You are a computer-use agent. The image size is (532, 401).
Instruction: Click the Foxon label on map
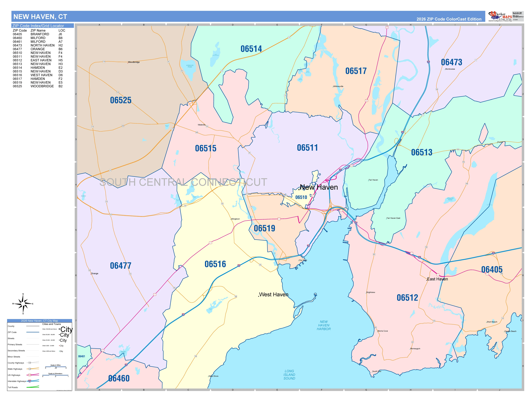click(x=500, y=142)
